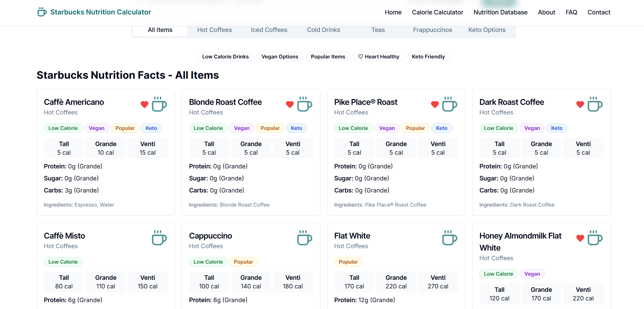Screen dimensions: 644x309
Task: Click the heart icon on Pike Place Roast card
Action: pyautogui.click(x=435, y=104)
